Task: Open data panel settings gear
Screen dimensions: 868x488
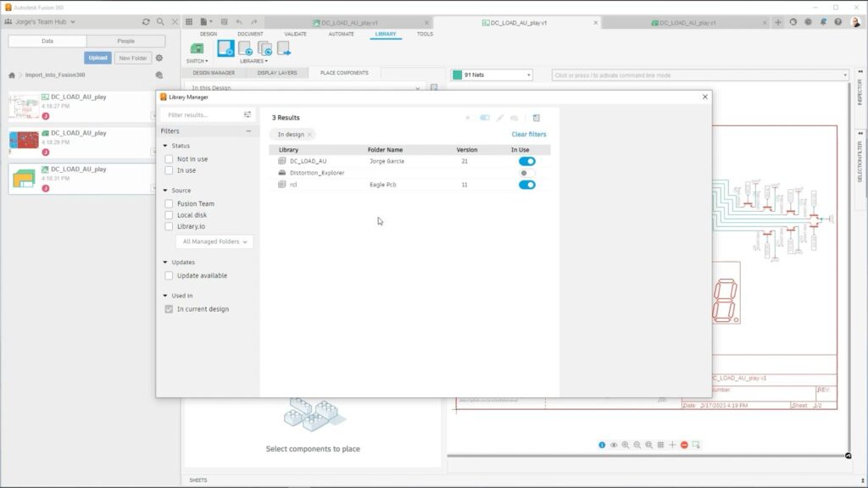Action: point(159,58)
